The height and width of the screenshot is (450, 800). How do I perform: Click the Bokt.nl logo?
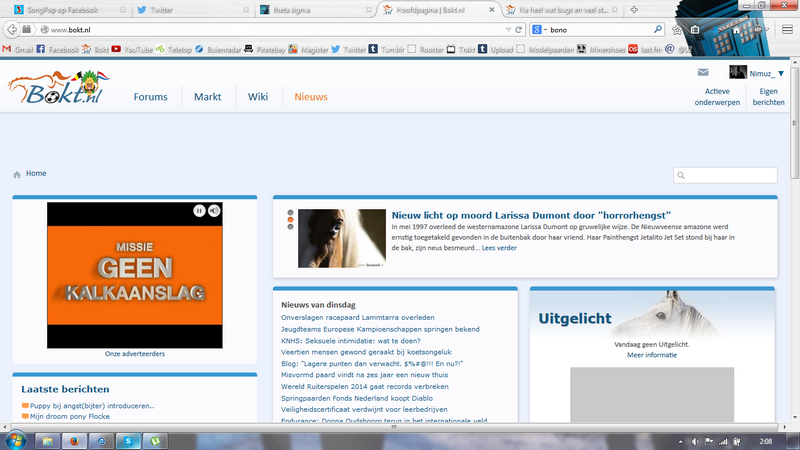coord(59,88)
